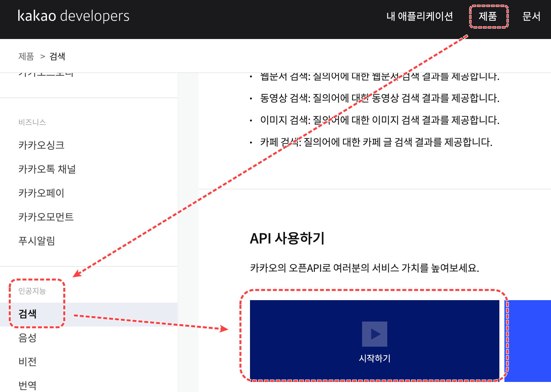This screenshot has width=551, height=392.
Task: Select 음성 in the sidebar
Action: click(x=27, y=338)
